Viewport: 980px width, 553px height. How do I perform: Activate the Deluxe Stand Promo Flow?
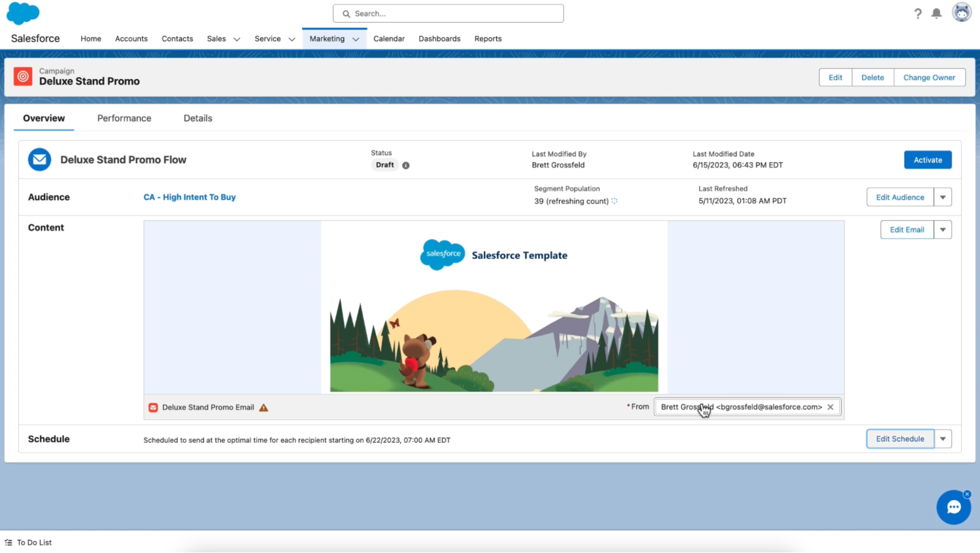[928, 160]
